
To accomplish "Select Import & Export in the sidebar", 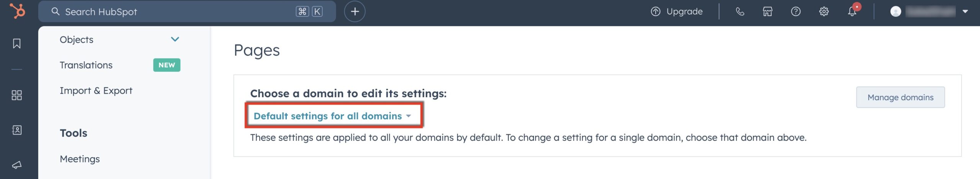I will pyautogui.click(x=96, y=91).
